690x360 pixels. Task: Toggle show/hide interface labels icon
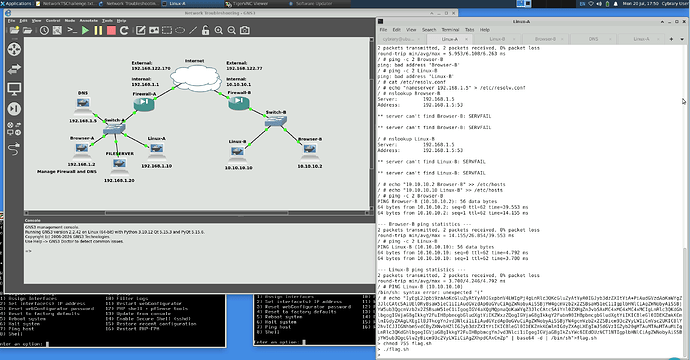pos(57,30)
